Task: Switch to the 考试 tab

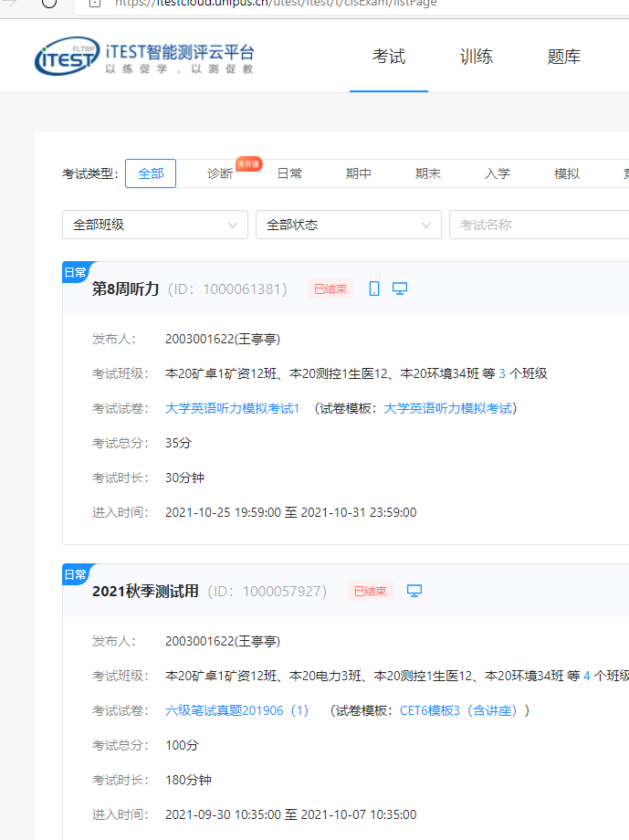Action: click(389, 57)
